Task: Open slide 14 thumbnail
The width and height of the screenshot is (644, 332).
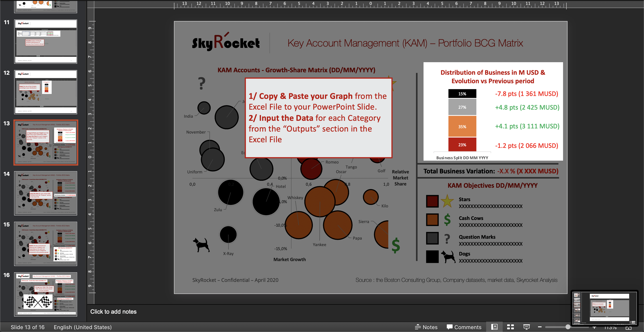Action: click(45, 193)
